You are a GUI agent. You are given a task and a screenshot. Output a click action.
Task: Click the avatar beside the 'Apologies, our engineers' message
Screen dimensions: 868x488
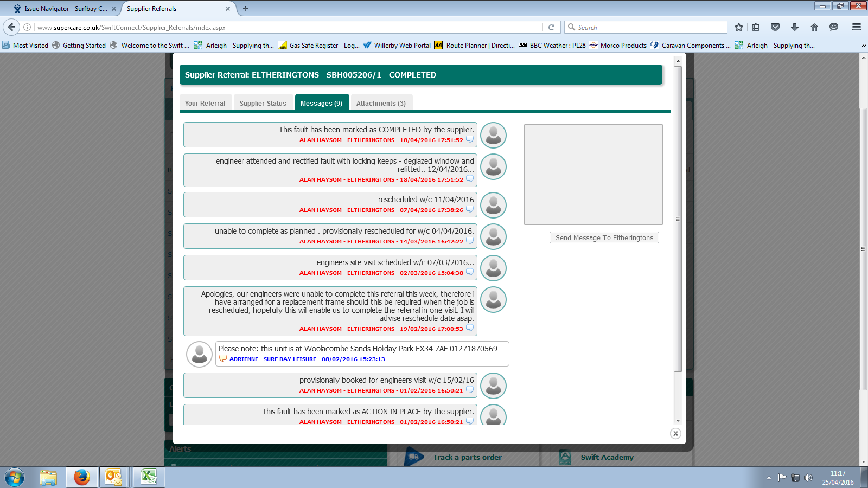point(494,299)
